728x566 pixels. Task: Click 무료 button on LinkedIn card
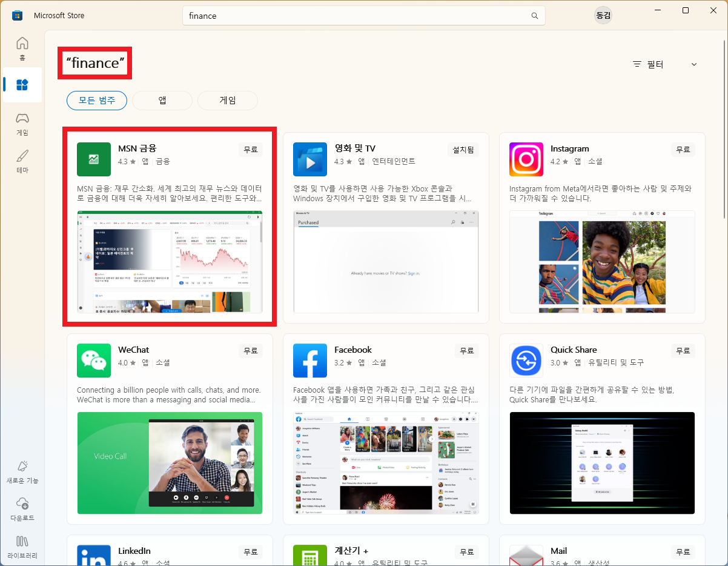251,552
